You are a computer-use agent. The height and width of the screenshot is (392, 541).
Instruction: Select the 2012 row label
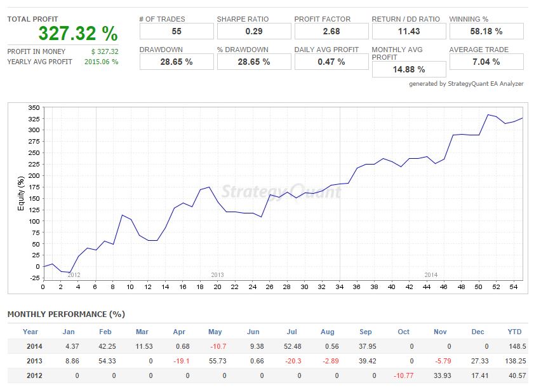click(34, 375)
